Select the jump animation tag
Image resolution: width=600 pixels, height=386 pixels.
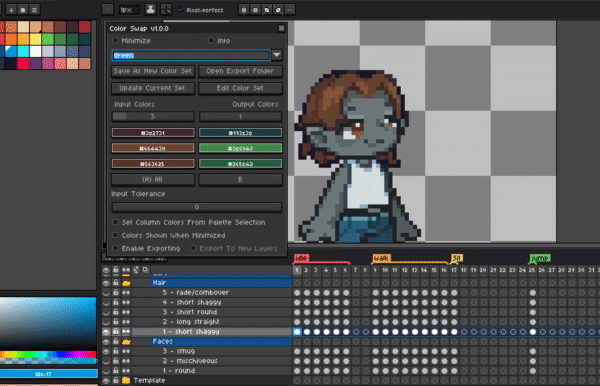[540, 258]
